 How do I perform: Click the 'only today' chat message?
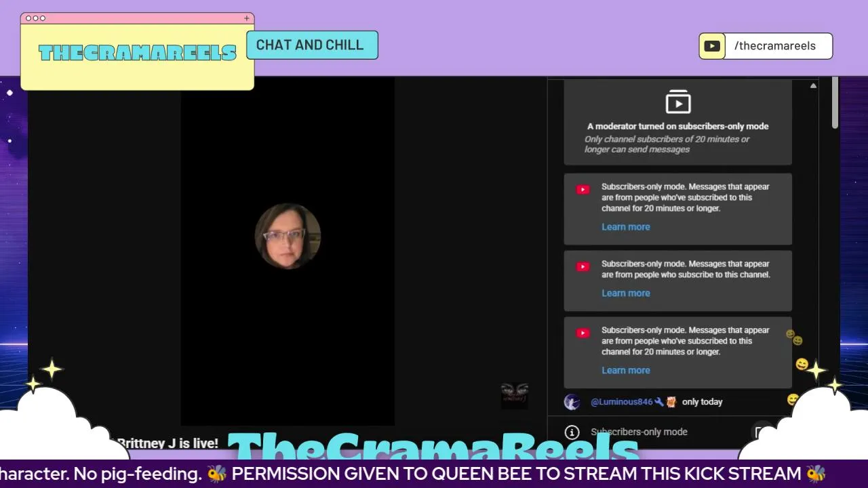(702, 402)
